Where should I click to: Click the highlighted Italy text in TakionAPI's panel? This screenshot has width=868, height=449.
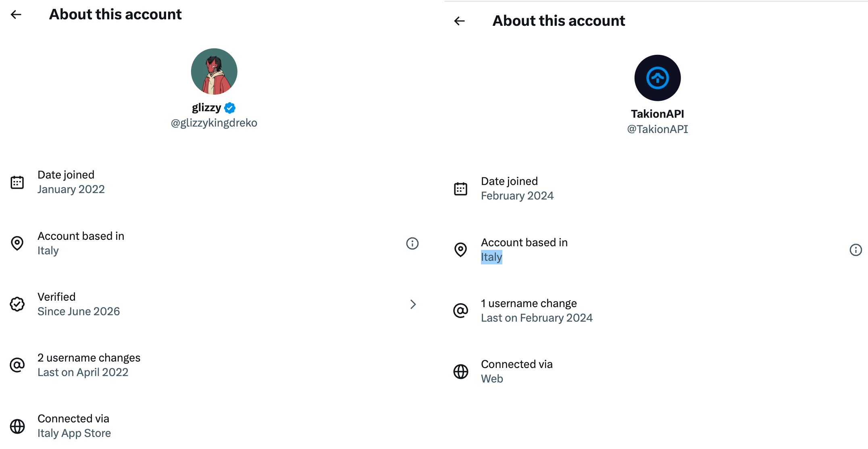(491, 257)
